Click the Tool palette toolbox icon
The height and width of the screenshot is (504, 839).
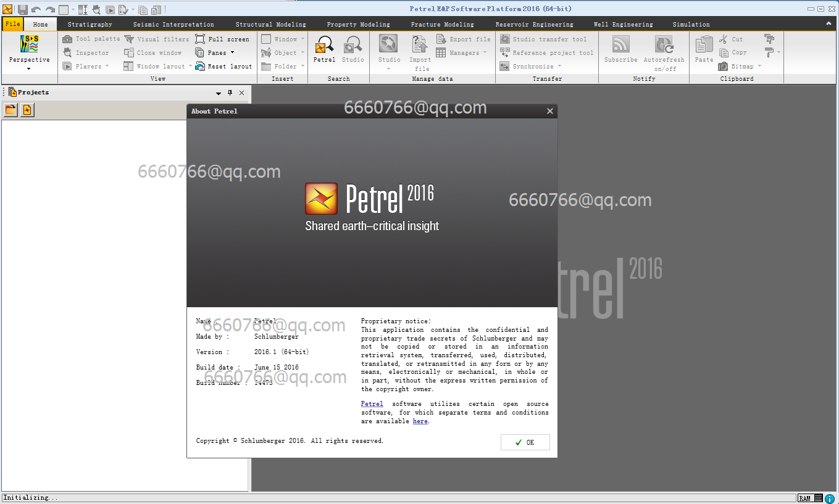67,39
